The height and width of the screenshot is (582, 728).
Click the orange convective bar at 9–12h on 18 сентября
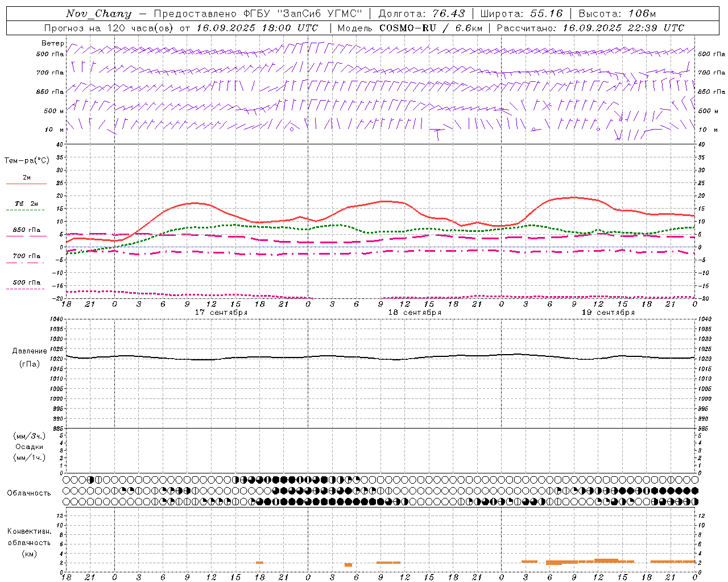[388, 563]
